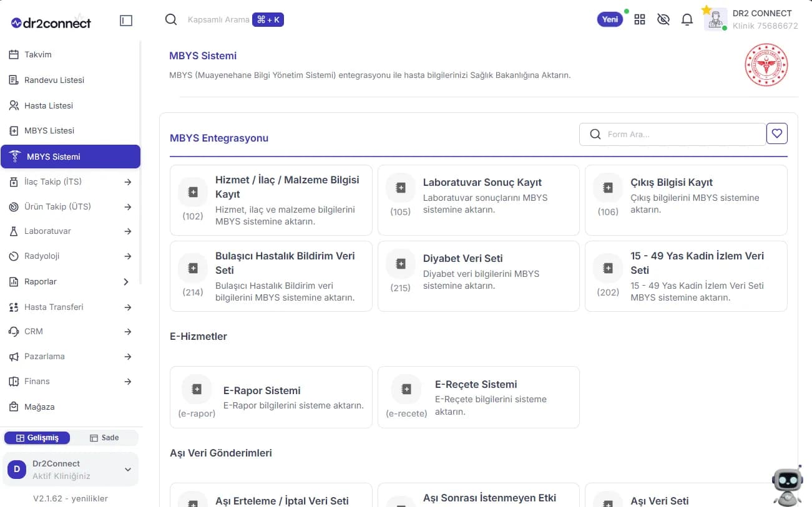Click the Bulaşıcı Hastalık Bildirim icon (214)
This screenshot has height=507, width=812.
point(193,268)
